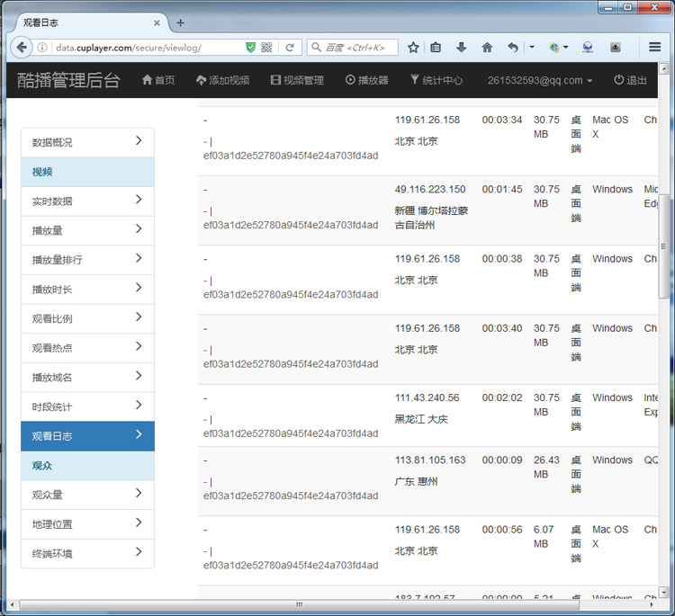Click duration 00:00:09

[x=502, y=460]
